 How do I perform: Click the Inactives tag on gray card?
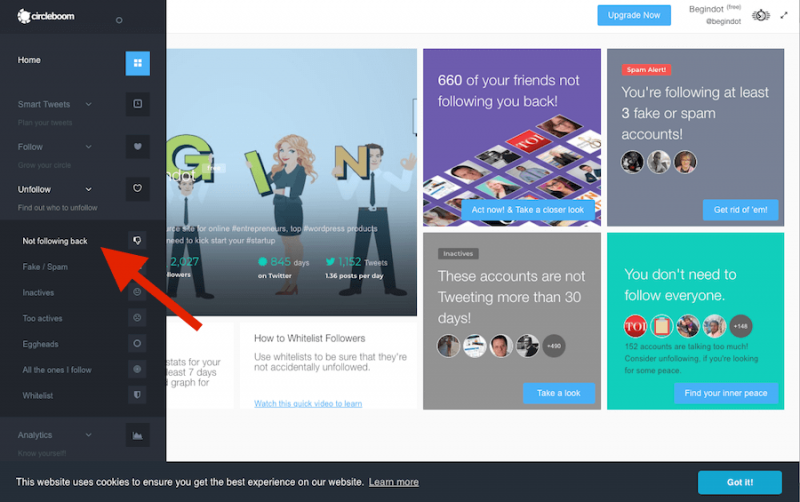click(x=458, y=254)
